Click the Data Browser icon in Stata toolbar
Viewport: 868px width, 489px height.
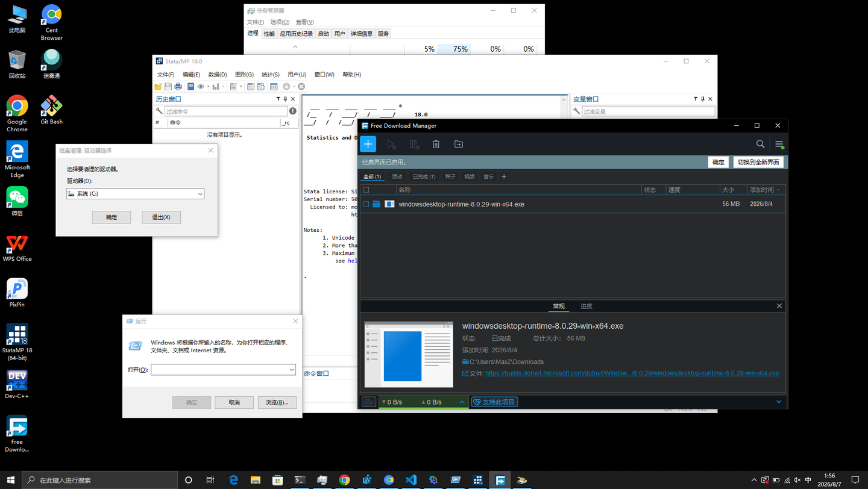click(261, 87)
